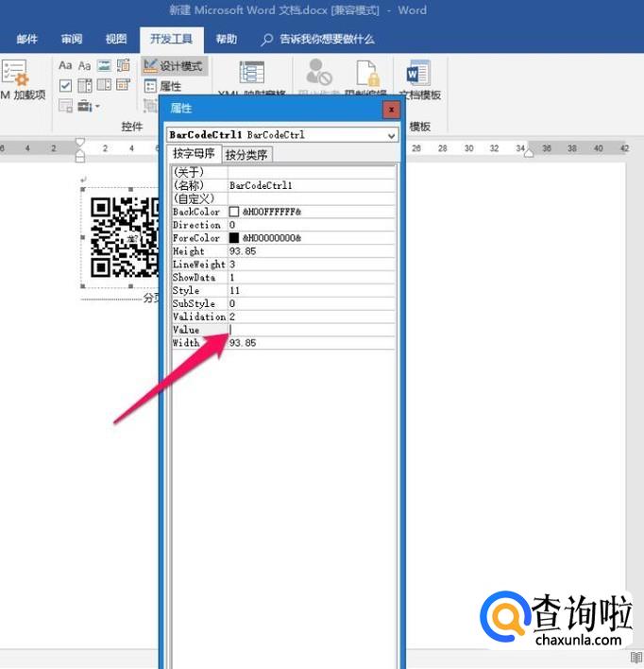
Task: Insert checkbox content control
Action: (65, 85)
